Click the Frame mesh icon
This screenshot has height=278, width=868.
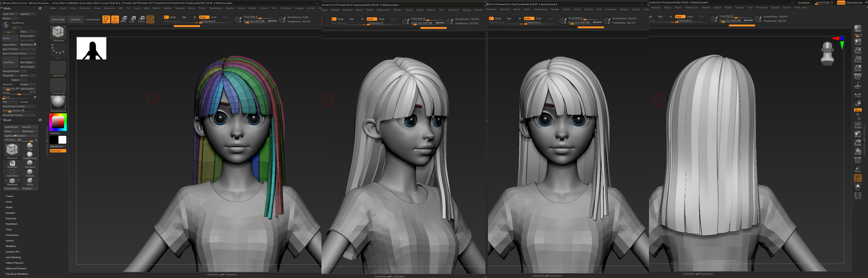858,125
